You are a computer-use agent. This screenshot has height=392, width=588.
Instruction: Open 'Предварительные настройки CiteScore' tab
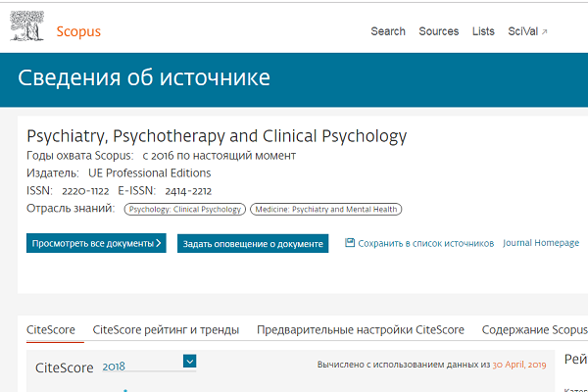click(361, 329)
